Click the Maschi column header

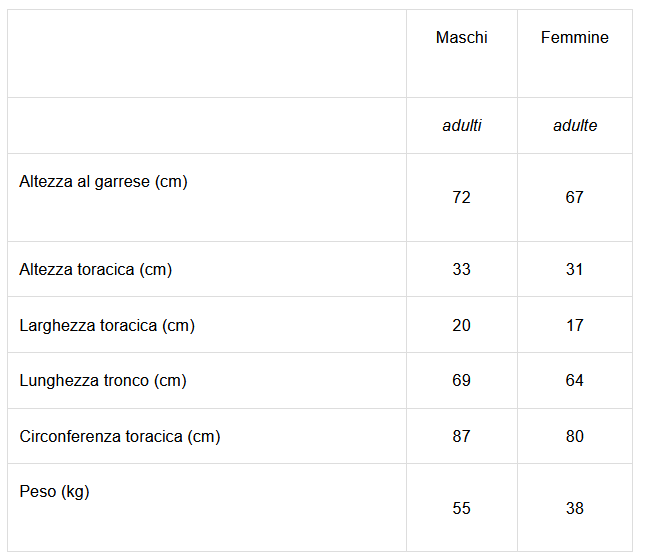coord(461,38)
